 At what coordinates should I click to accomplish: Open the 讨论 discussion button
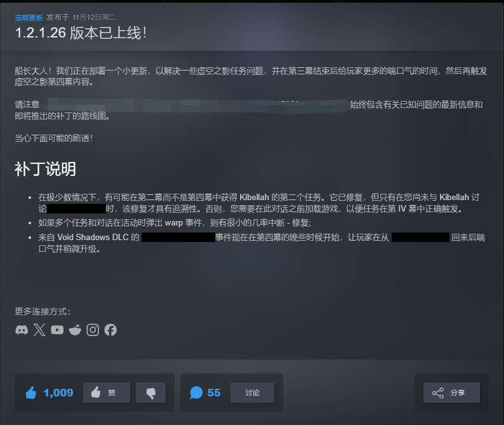(253, 393)
